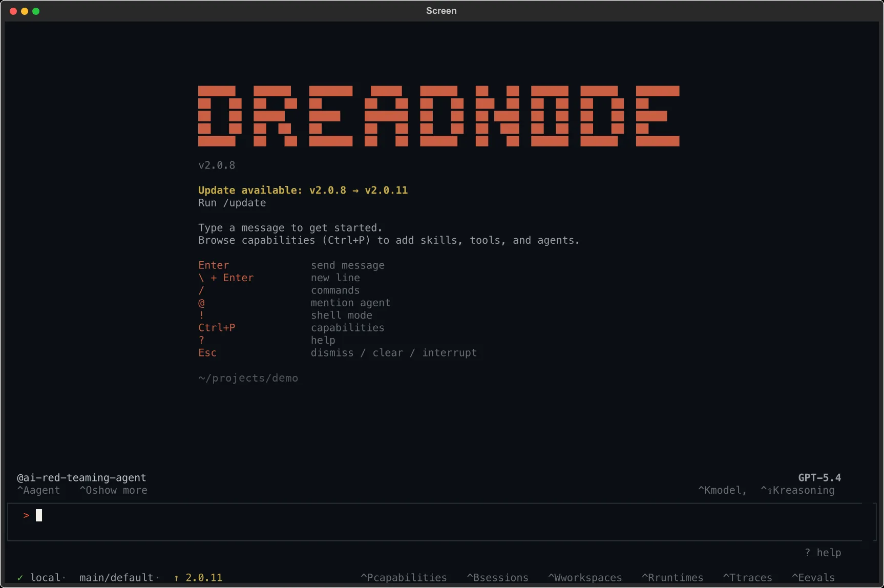Open ^P capabilities in the bottom bar

click(x=404, y=578)
